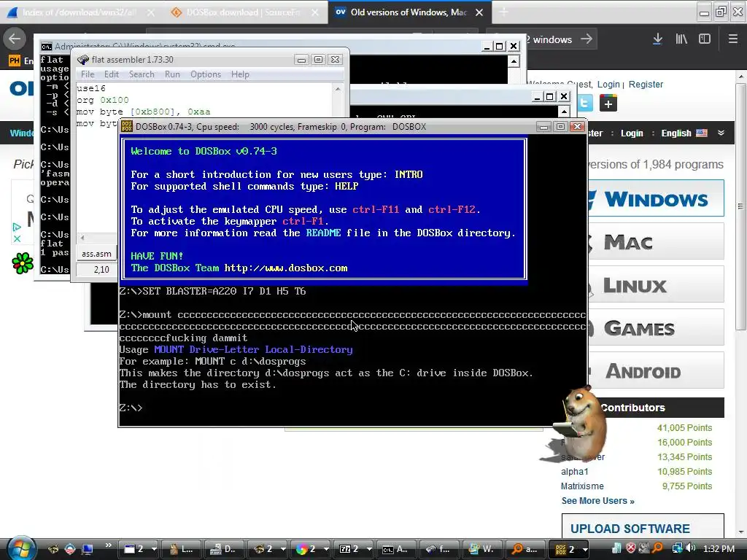
Task: Open the cmd 'A...' taskbar button
Action: [395, 549]
